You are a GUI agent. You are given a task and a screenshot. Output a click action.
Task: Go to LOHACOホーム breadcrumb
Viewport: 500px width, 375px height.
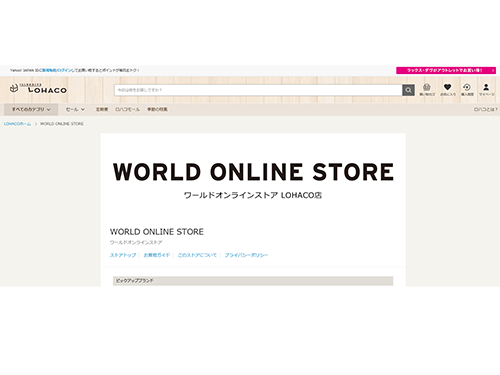pyautogui.click(x=17, y=124)
